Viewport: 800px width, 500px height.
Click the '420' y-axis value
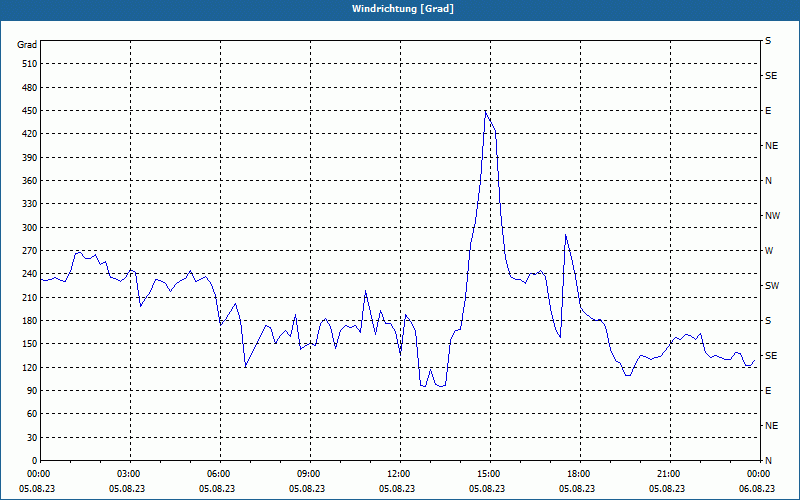(30, 134)
